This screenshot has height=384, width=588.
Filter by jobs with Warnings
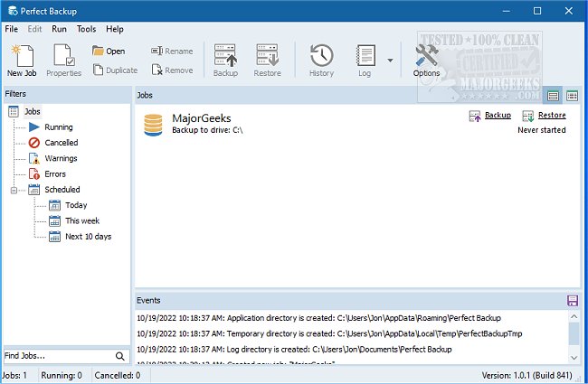pos(61,158)
